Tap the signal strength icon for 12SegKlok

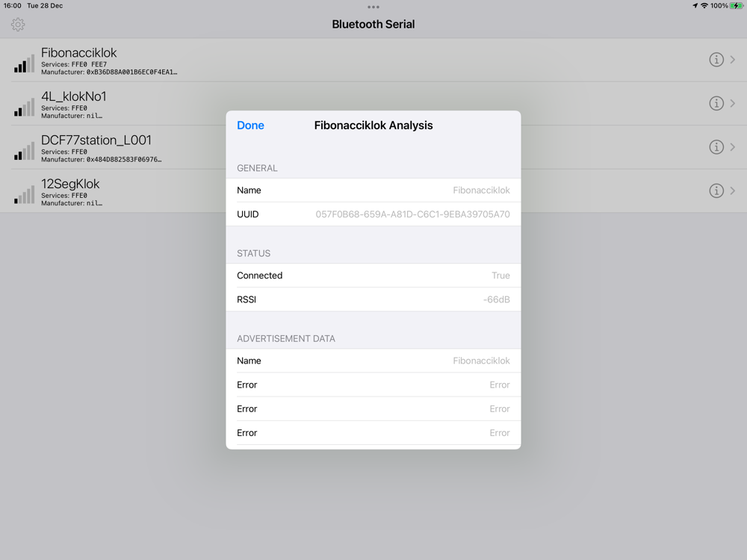[25, 195]
